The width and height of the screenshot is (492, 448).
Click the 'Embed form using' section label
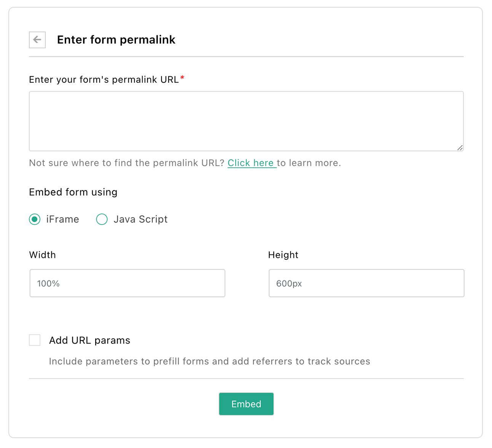pyautogui.click(x=73, y=192)
